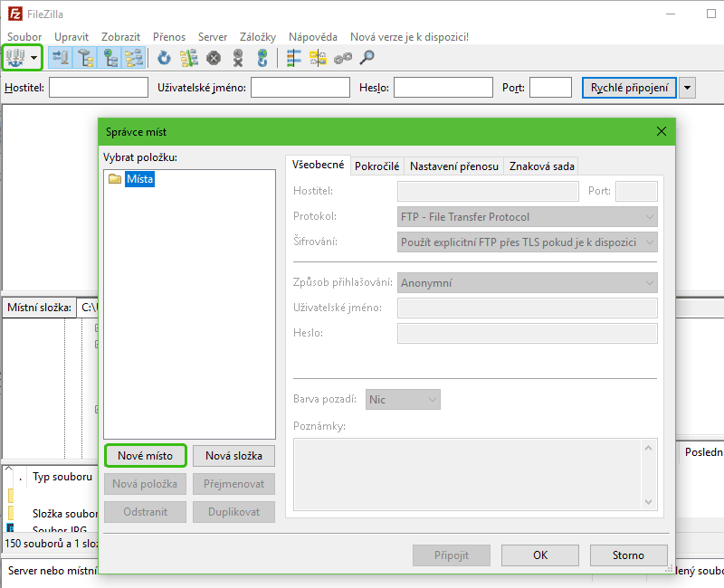
Task: Open the Způsob přihlašování dropdown
Action: pos(527,282)
